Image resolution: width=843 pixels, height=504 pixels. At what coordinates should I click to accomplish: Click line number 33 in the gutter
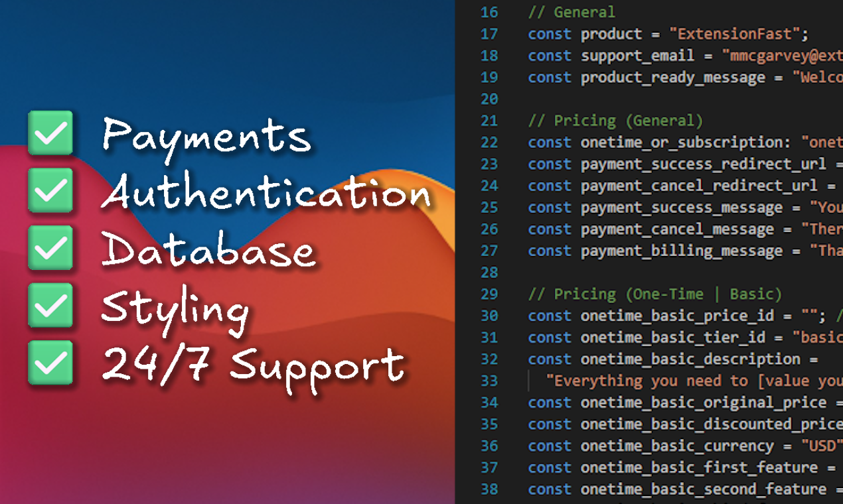pos(489,381)
